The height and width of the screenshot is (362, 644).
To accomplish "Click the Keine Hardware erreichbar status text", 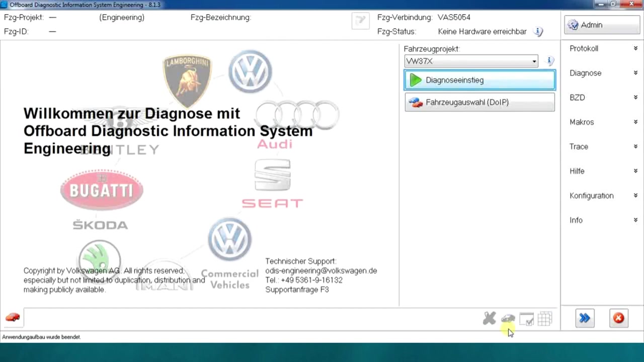I will click(482, 32).
